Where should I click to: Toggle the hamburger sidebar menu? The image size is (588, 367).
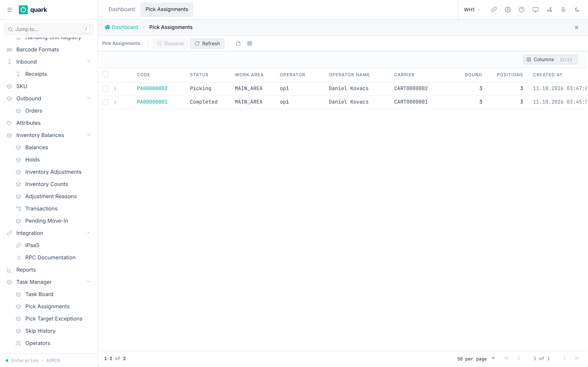tap(10, 10)
